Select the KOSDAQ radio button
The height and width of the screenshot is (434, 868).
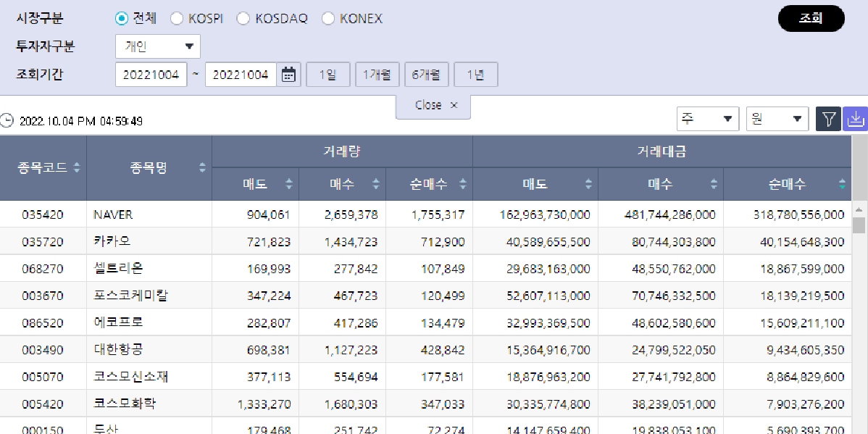tap(243, 18)
